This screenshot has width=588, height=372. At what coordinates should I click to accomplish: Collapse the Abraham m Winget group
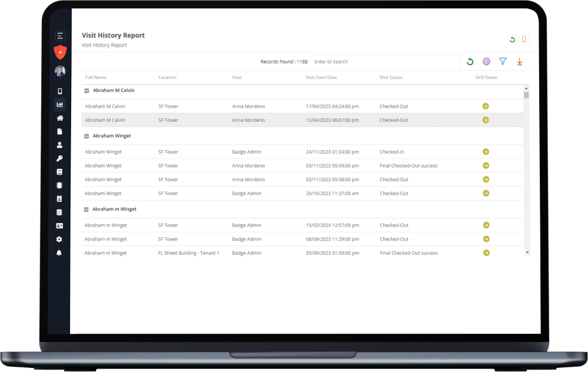pyautogui.click(x=87, y=209)
